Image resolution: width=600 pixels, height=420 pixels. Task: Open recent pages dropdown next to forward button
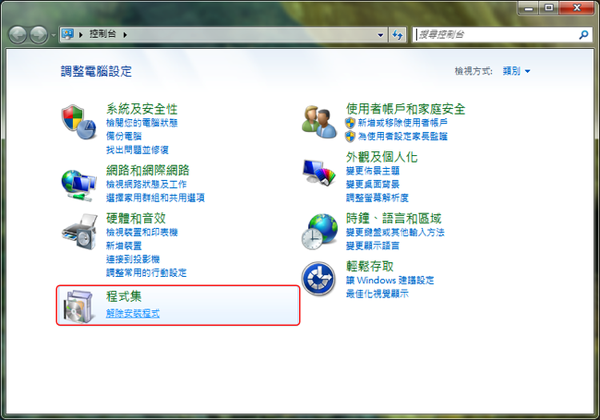[53, 35]
